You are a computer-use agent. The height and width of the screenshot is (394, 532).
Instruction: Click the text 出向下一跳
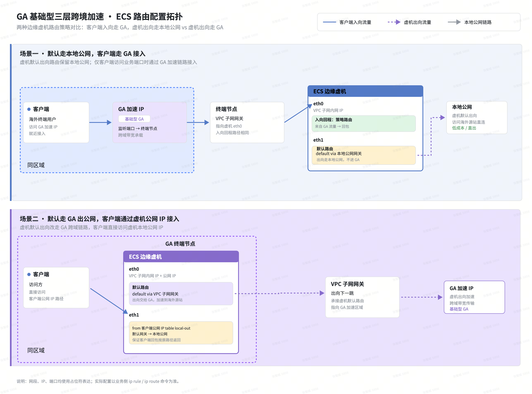click(x=342, y=293)
